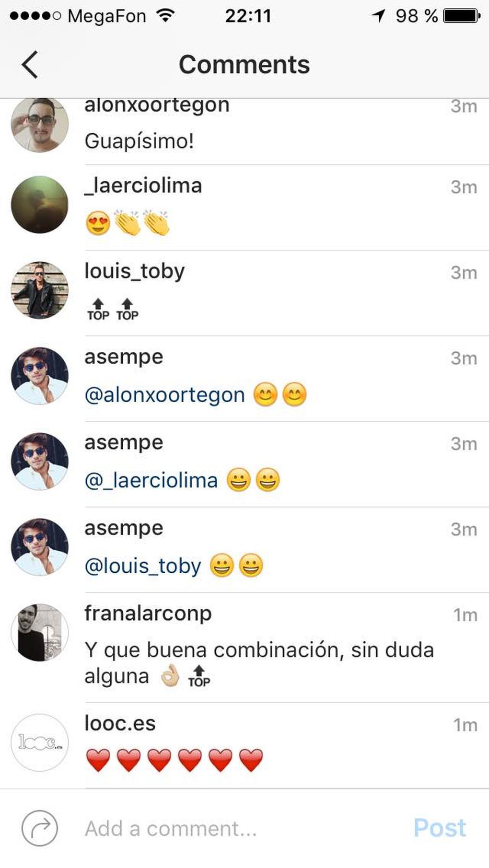Tap the battery indicator in the status bar
489x868 pixels.
(461, 16)
